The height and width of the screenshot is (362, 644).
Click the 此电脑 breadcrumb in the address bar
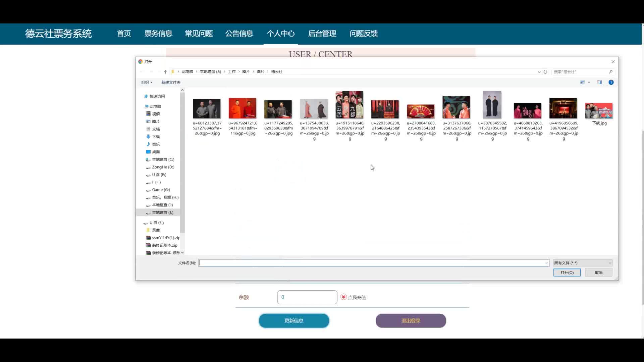[x=187, y=72]
